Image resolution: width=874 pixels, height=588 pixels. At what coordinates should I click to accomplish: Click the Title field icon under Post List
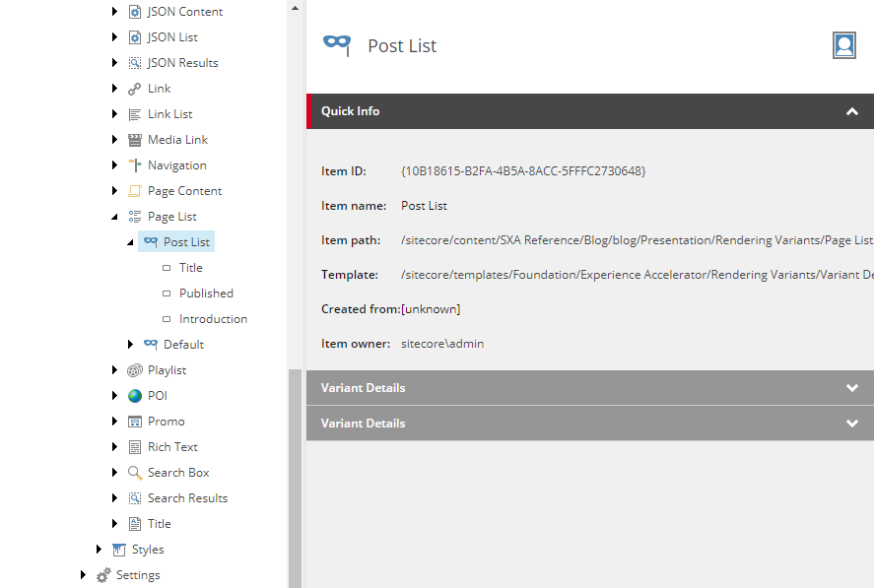coord(167,268)
